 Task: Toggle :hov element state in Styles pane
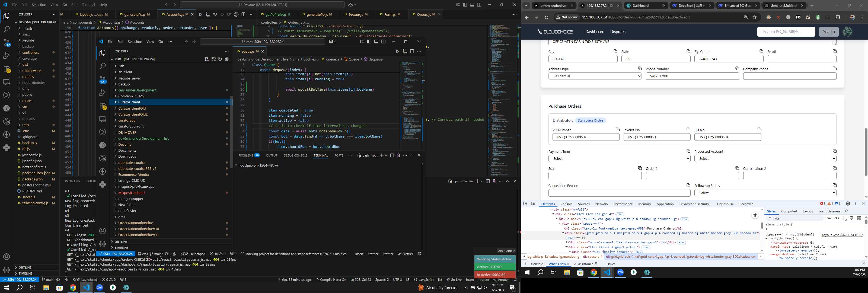pos(828,218)
